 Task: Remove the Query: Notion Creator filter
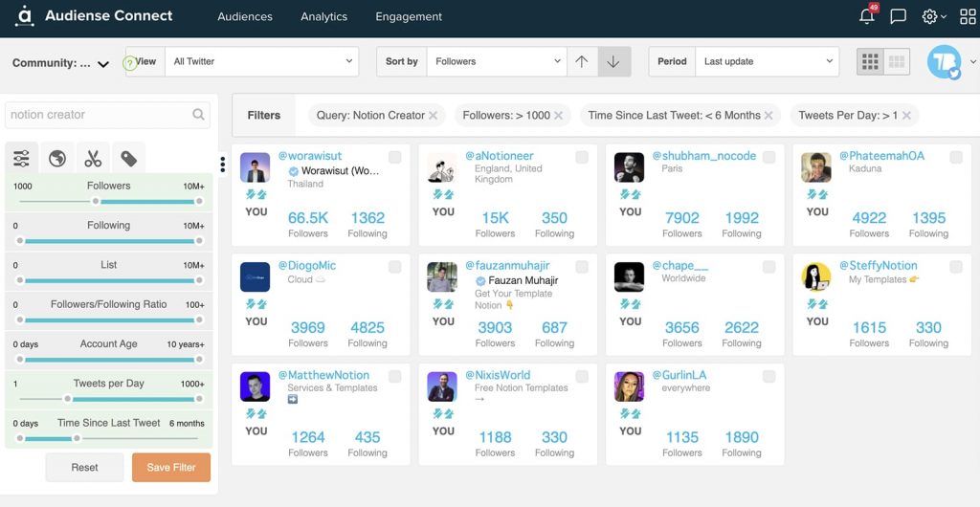tap(432, 116)
